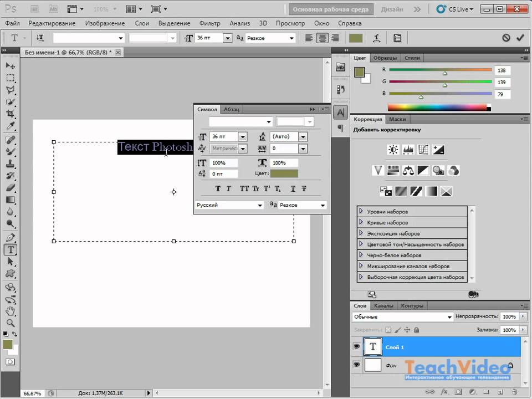The height and width of the screenshot is (399, 532).
Task: Click the create warped text icon
Action: tap(377, 38)
